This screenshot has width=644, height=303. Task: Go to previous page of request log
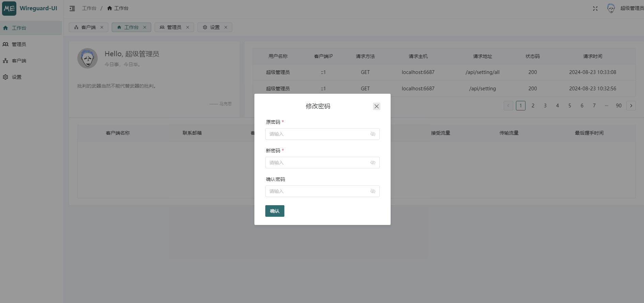(508, 106)
